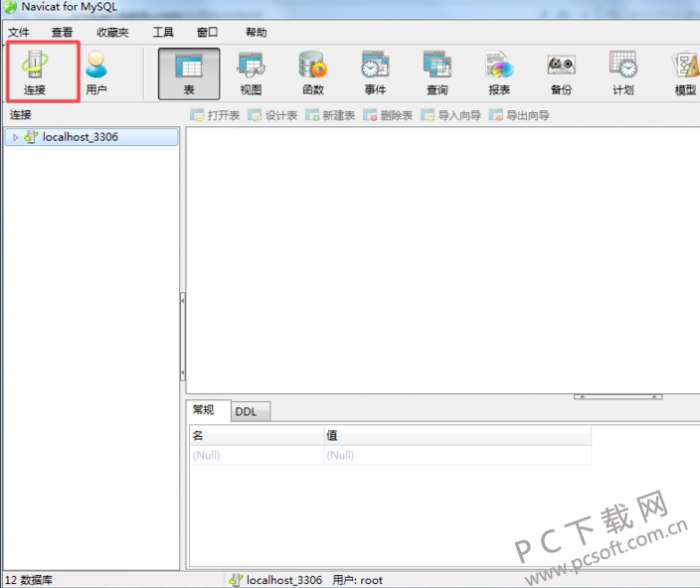The height and width of the screenshot is (588, 700).
Task: Click the 12 数据库 status bar text
Action: [29, 580]
